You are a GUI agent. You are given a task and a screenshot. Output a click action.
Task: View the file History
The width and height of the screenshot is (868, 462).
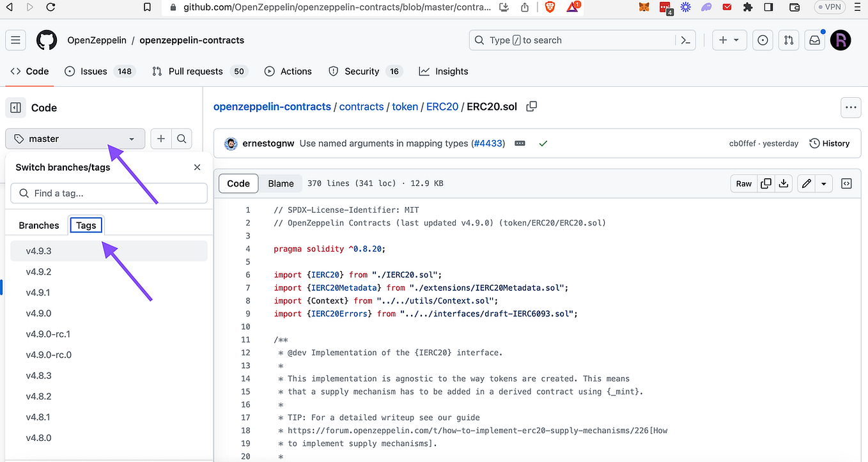coord(829,143)
